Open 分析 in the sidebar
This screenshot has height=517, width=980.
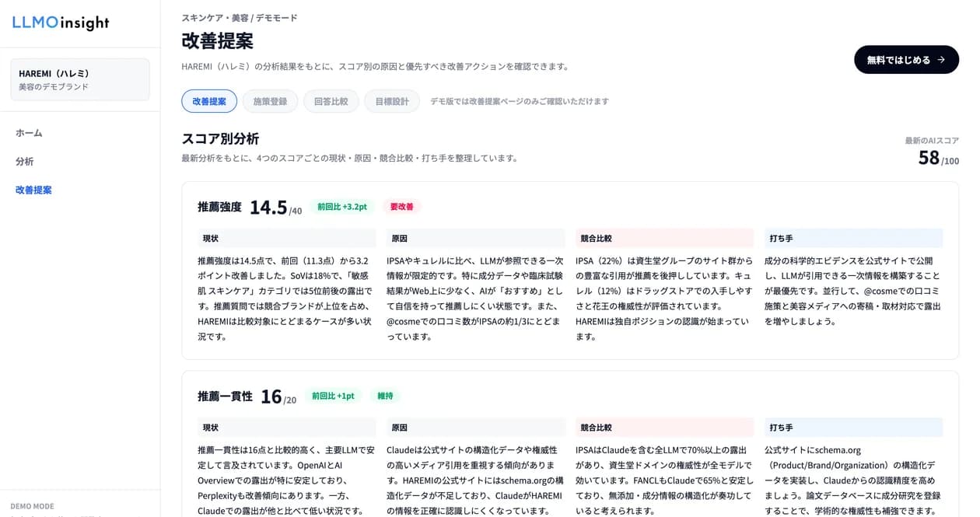[25, 161]
